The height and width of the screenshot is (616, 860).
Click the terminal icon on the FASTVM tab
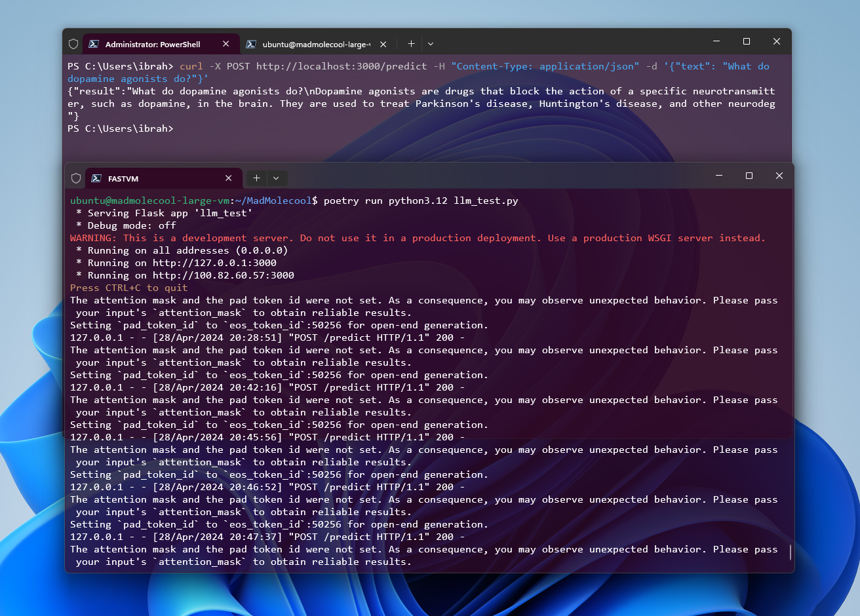(96, 178)
